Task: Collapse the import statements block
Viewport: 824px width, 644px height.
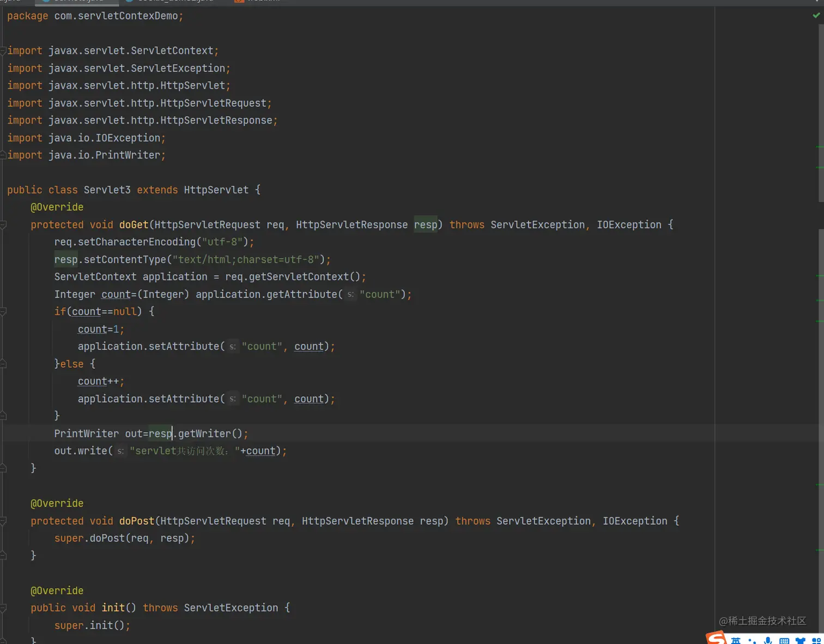Action: tap(3, 51)
